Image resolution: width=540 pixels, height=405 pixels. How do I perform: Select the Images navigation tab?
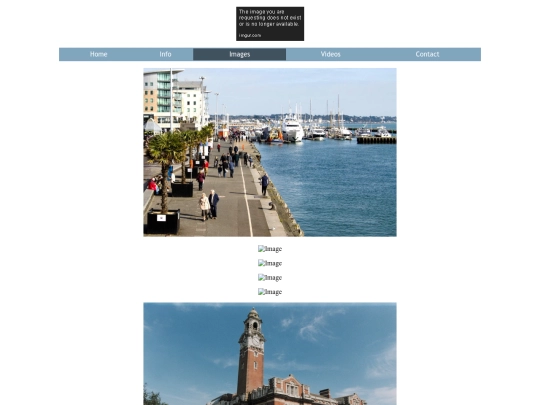[x=240, y=54]
